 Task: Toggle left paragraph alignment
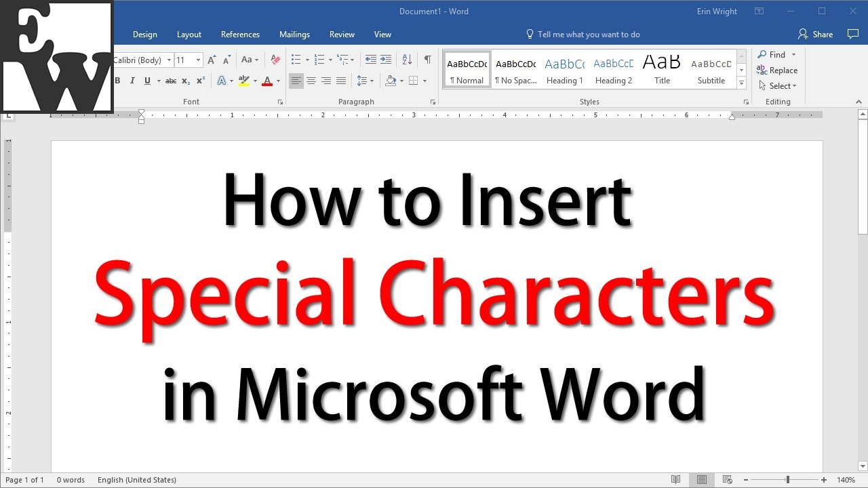coord(296,81)
